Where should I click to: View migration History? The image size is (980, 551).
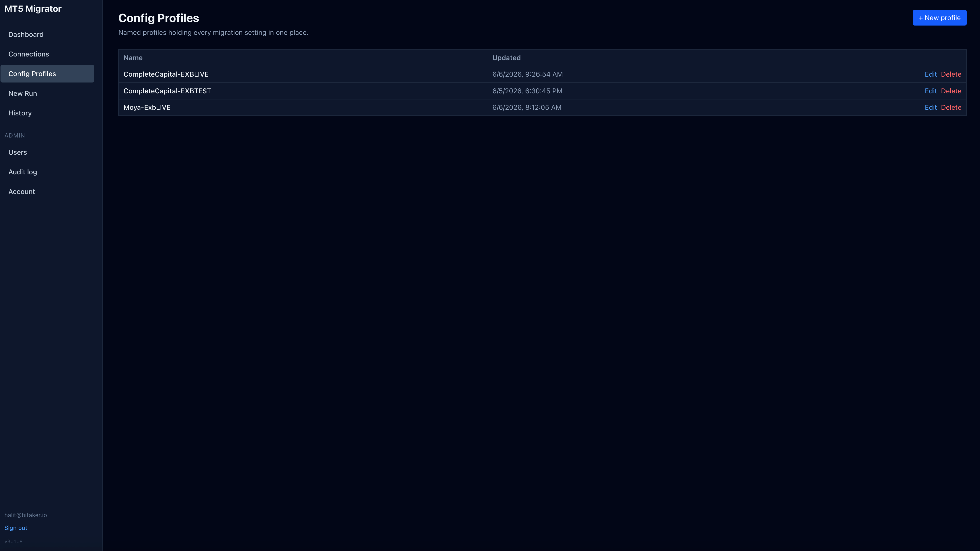(47, 113)
